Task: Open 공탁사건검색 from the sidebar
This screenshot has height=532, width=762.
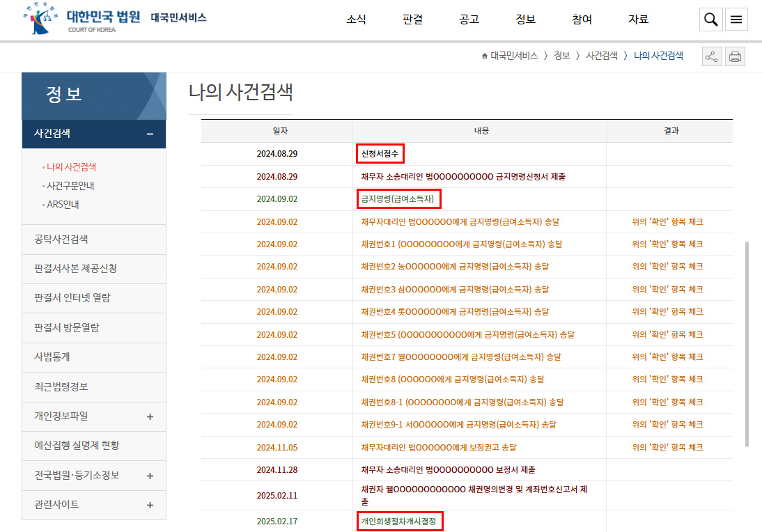Action: pyautogui.click(x=61, y=240)
